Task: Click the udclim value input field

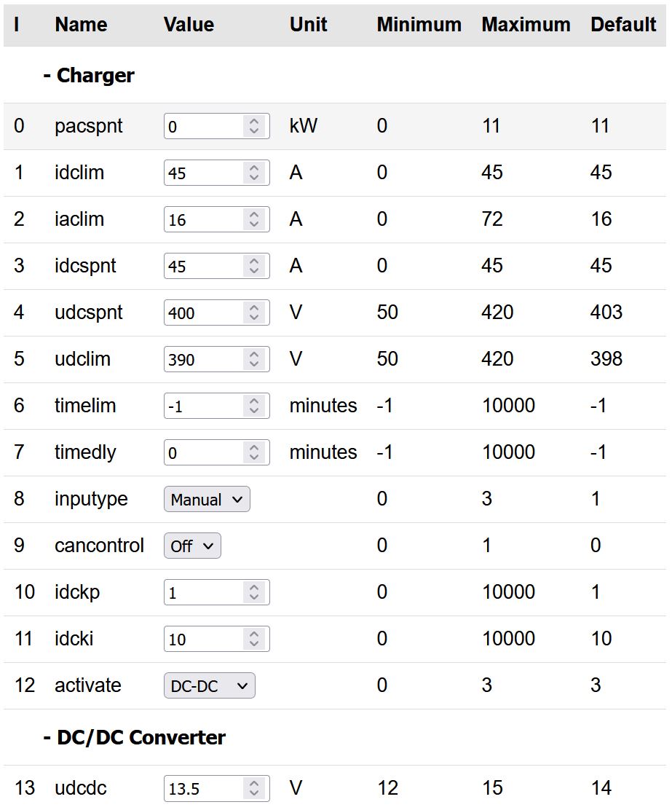Action: click(x=204, y=359)
